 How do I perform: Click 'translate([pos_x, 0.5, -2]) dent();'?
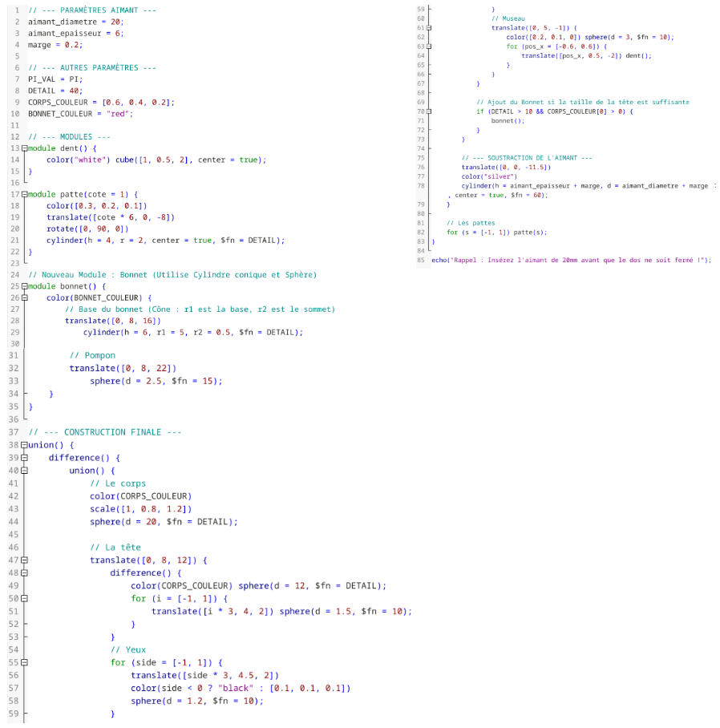(x=586, y=55)
